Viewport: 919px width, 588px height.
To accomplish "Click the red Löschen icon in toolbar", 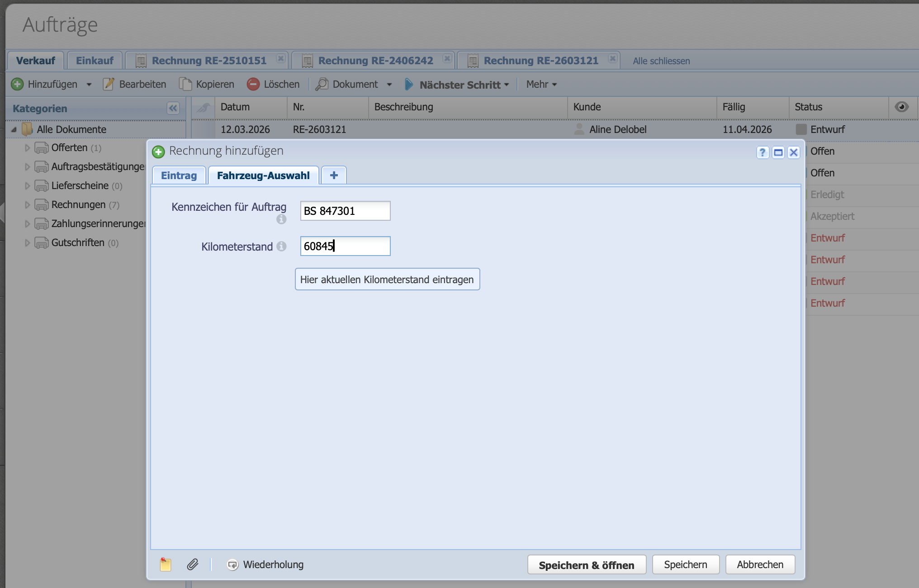I will coord(253,84).
